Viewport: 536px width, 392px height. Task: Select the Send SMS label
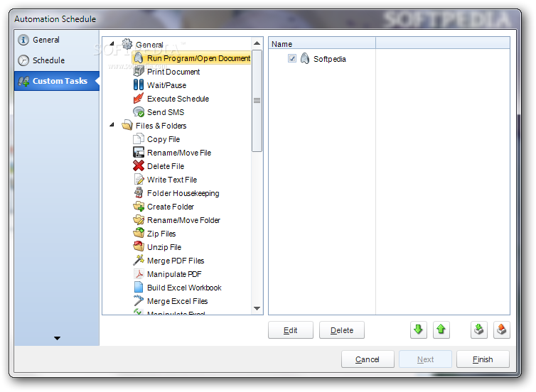[x=166, y=112]
